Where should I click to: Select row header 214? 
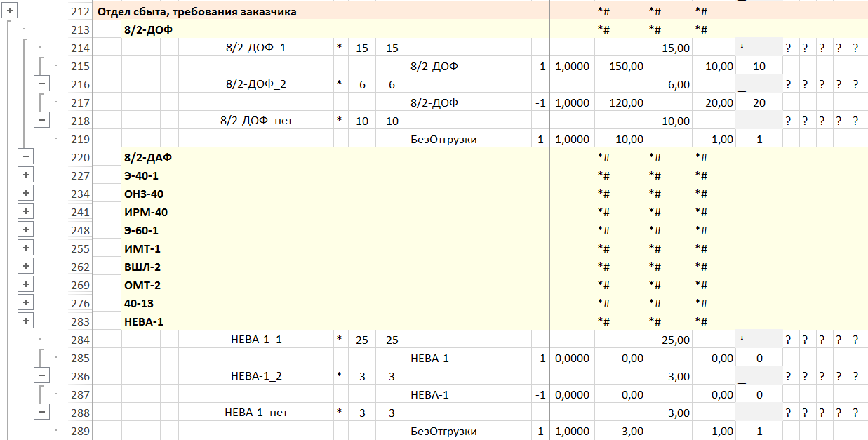81,48
